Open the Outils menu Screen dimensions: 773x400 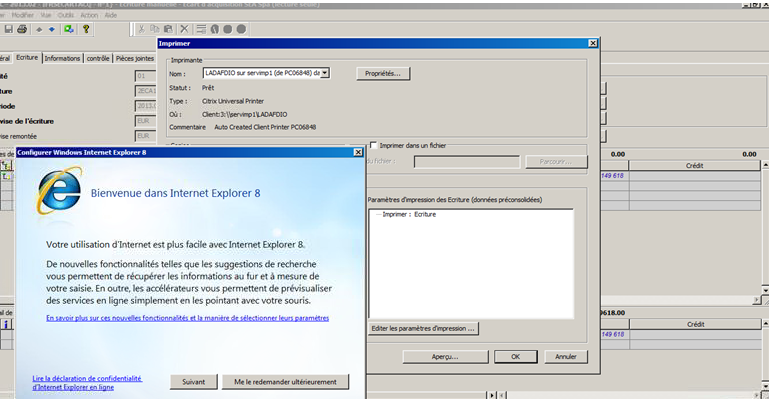click(x=66, y=15)
